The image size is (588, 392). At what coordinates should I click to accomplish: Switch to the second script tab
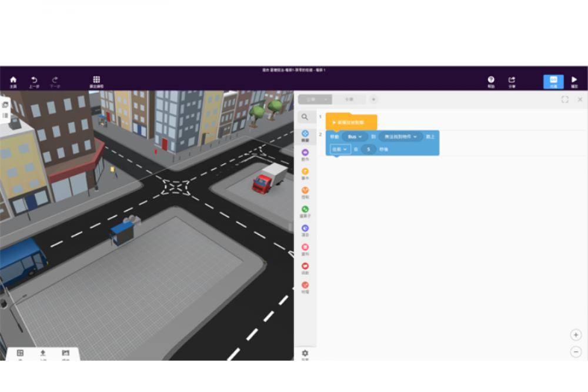click(349, 99)
